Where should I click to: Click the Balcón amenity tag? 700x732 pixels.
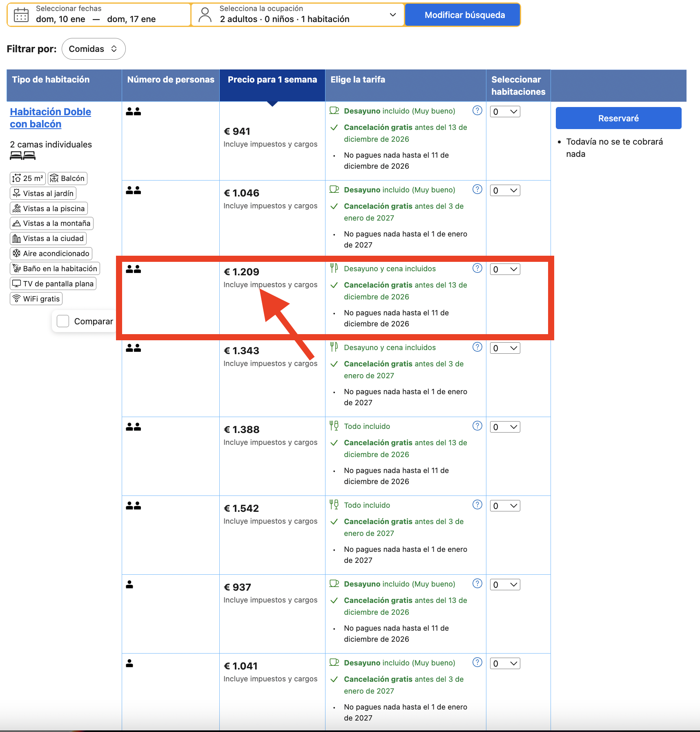click(67, 179)
